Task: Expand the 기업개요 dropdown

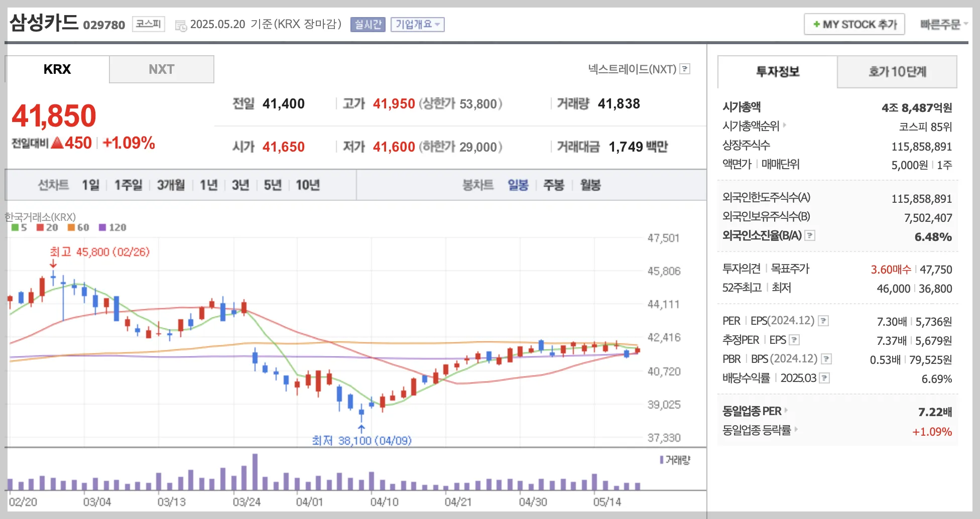Action: pyautogui.click(x=418, y=24)
